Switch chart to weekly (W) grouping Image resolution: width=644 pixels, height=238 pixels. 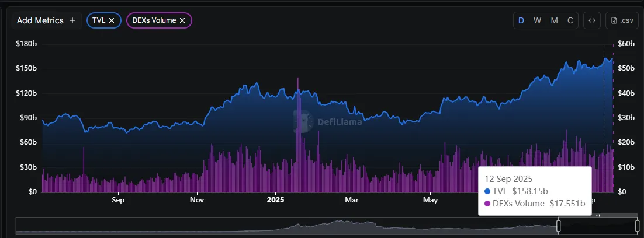click(x=537, y=20)
